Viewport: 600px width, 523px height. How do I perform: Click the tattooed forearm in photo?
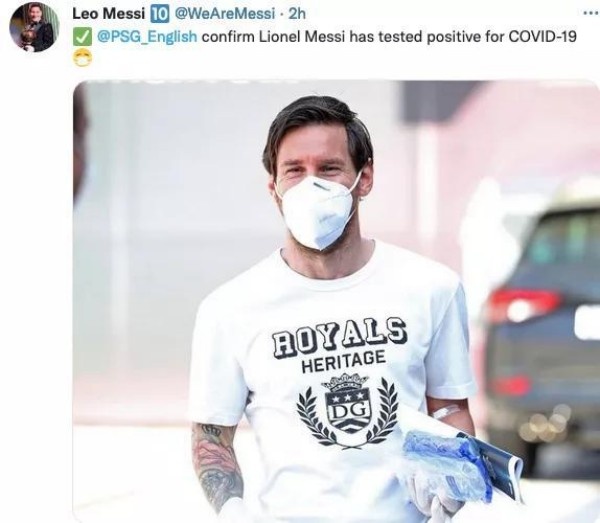tap(216, 465)
